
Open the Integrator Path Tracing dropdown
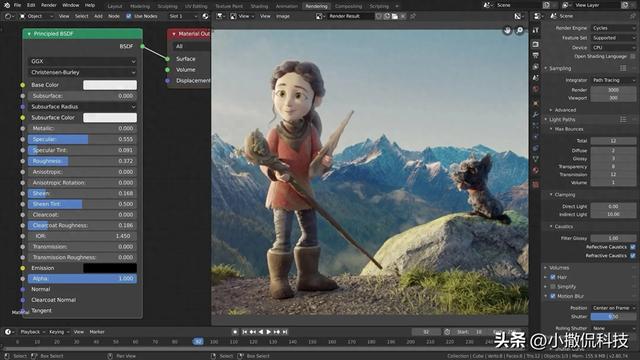pyautogui.click(x=613, y=80)
